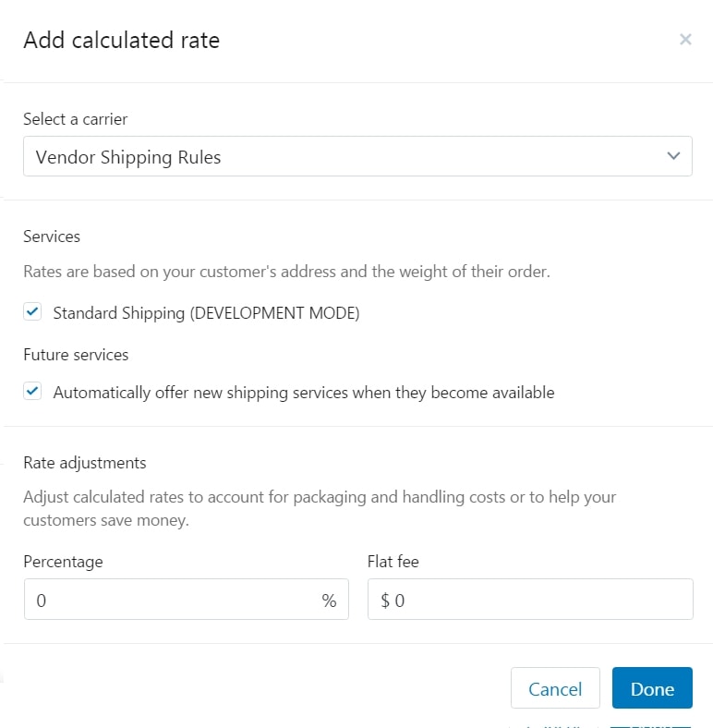Viewport: 713px width, 728px height.
Task: Click the Future services heading
Action: pyautogui.click(x=76, y=355)
